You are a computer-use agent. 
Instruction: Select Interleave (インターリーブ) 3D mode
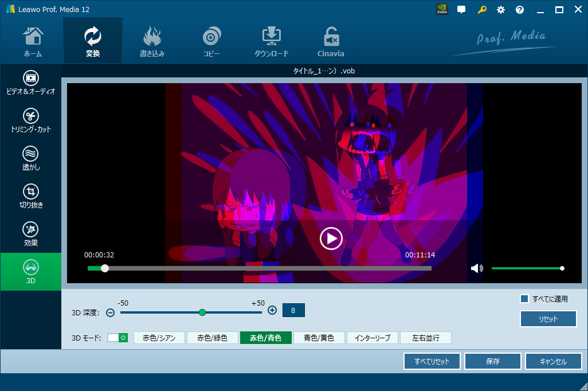tap(373, 338)
